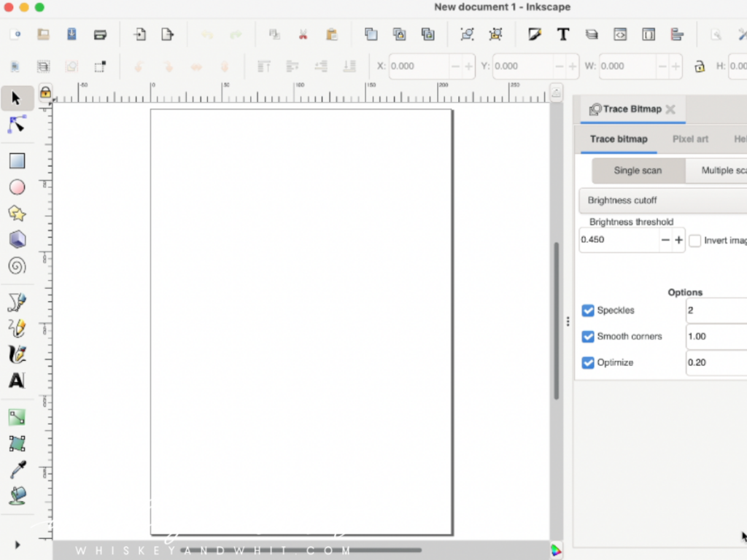Choose Multiple scans mode
The width and height of the screenshot is (747, 560).
[x=716, y=171]
